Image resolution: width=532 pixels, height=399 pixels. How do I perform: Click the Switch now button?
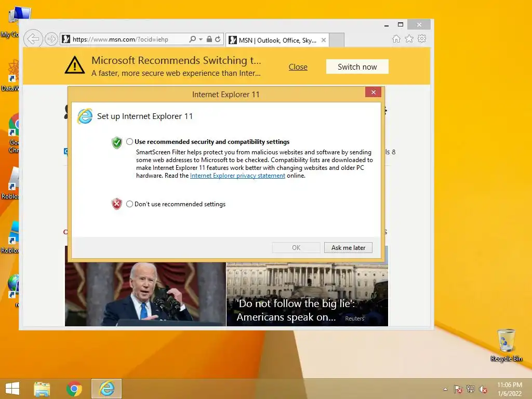click(357, 67)
